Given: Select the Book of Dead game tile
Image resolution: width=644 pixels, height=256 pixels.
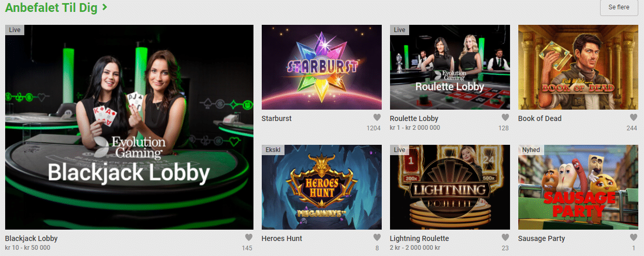Looking at the screenshot, I should (578, 67).
